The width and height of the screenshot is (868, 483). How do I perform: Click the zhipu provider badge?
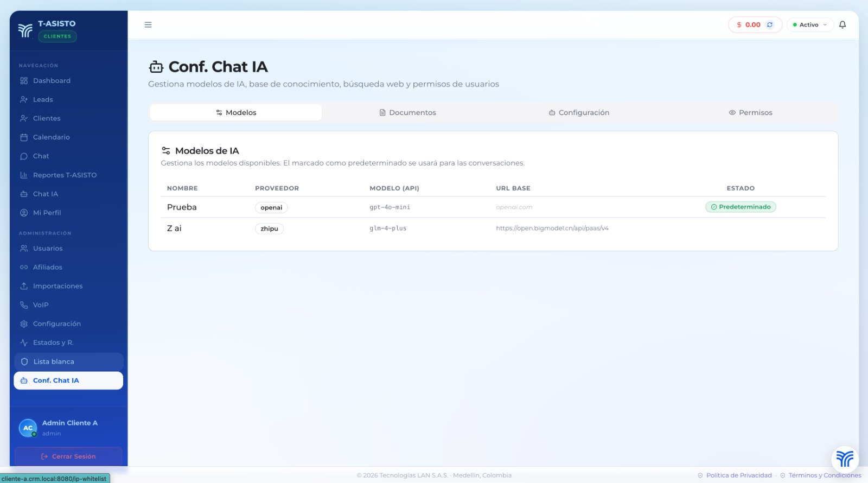click(x=269, y=228)
